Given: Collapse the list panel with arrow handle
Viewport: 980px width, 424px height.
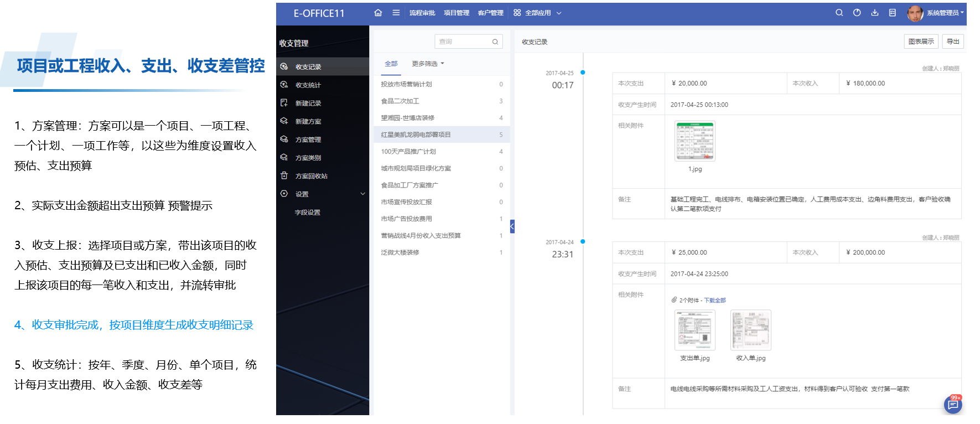Looking at the screenshot, I should coord(512,226).
